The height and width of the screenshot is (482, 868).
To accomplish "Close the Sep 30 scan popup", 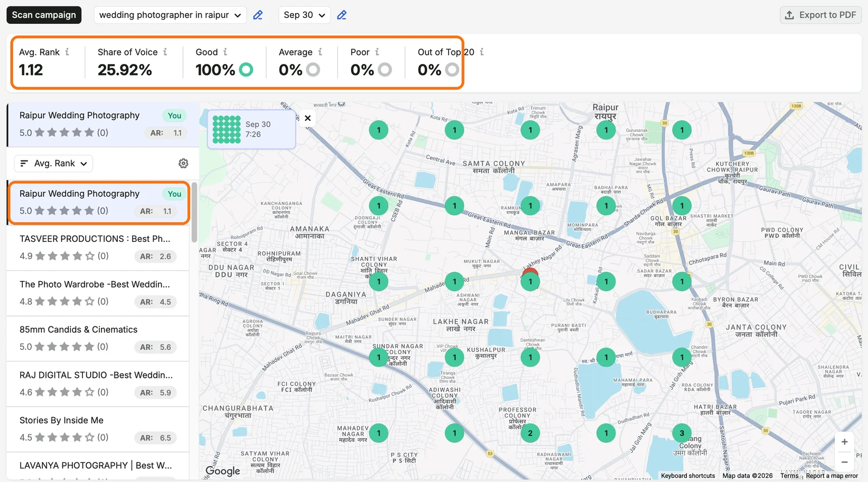I will (x=308, y=118).
